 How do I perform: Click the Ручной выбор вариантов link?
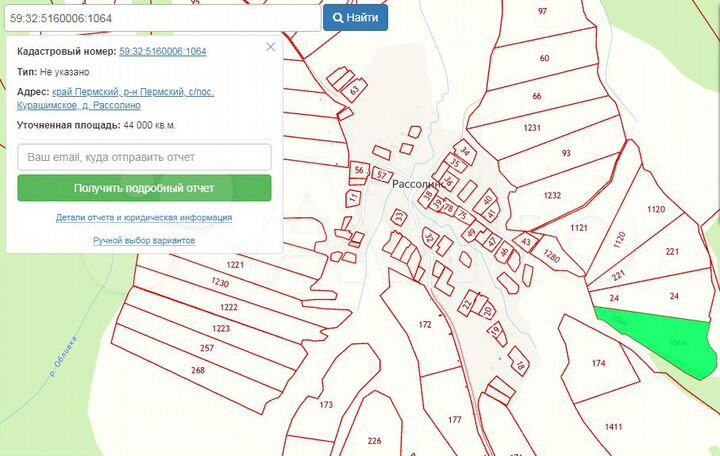click(x=145, y=241)
